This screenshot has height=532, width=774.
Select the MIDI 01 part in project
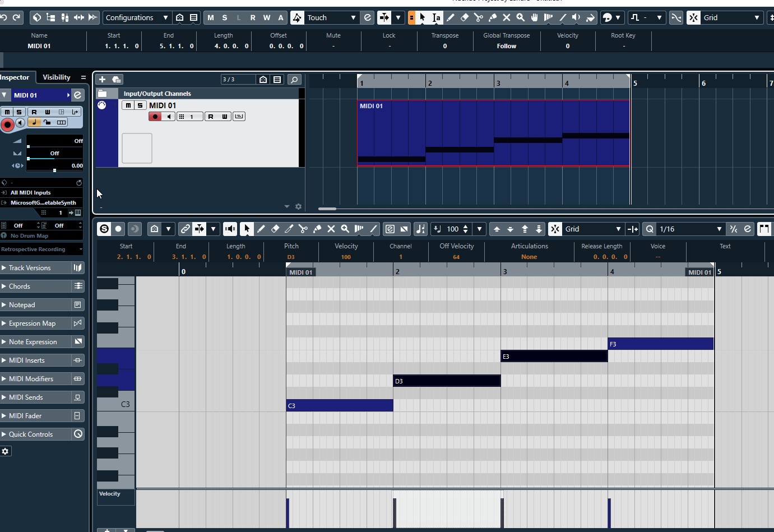click(x=494, y=133)
